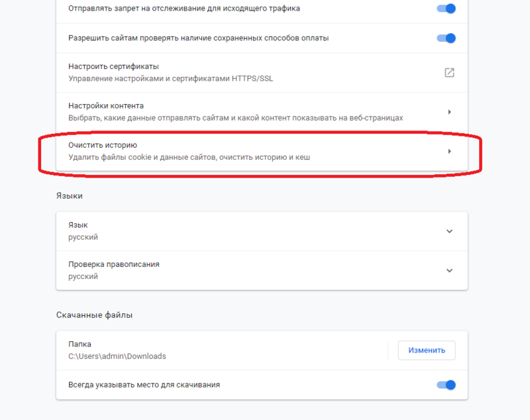Click text Всегда указывать место для скачивания

click(x=144, y=385)
